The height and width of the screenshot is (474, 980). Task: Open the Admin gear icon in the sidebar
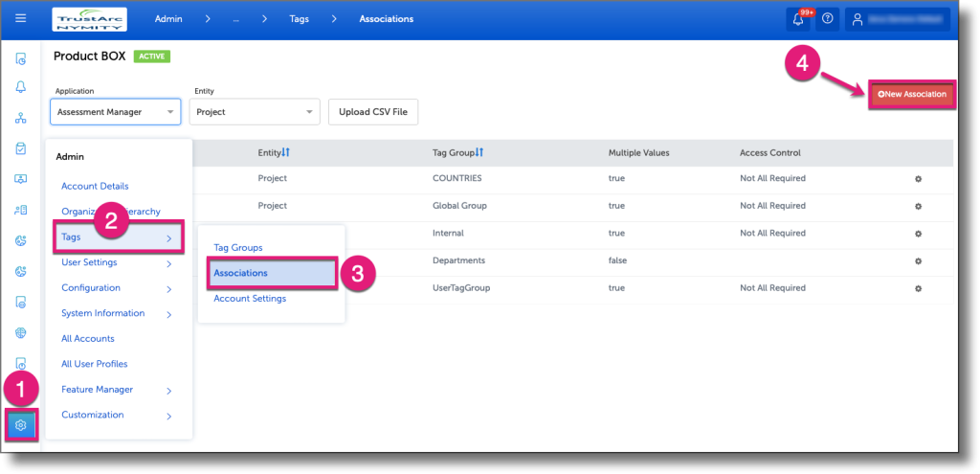point(21,425)
